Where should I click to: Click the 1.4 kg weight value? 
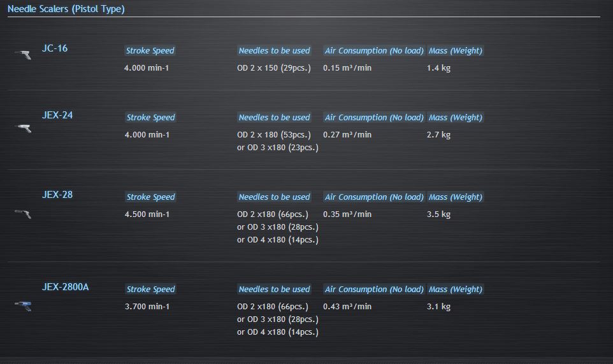click(x=438, y=68)
